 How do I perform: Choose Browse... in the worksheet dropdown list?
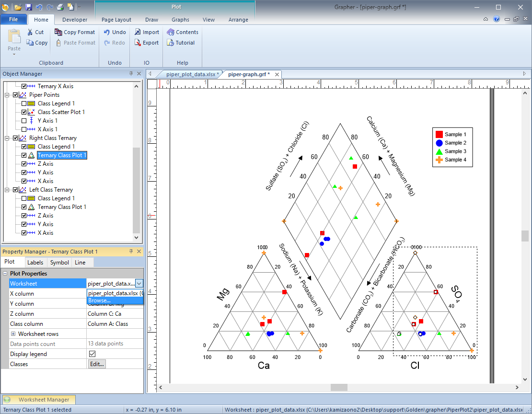pyautogui.click(x=116, y=300)
